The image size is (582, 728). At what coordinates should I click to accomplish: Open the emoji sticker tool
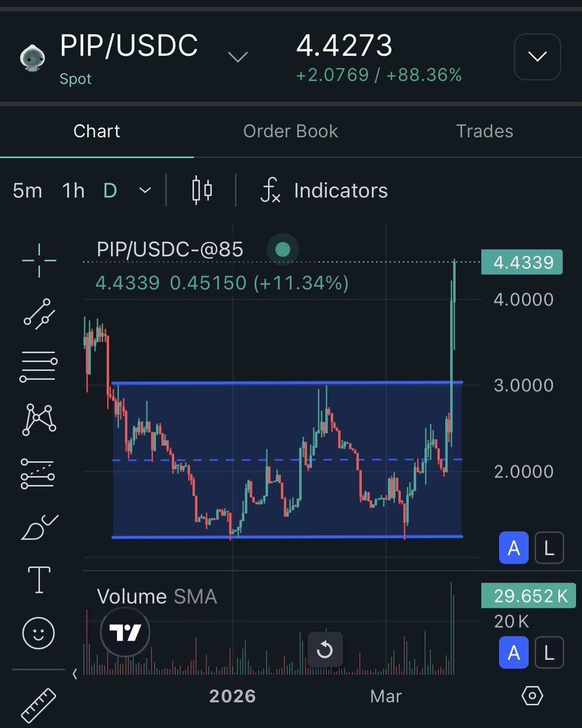pyautogui.click(x=38, y=633)
